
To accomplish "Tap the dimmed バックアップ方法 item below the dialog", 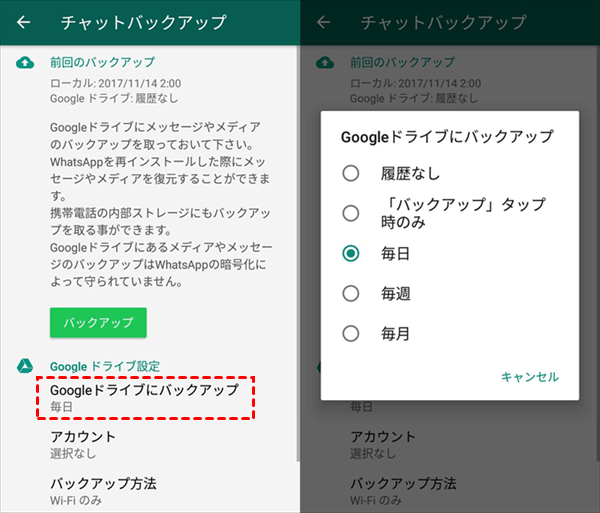I will (x=403, y=490).
